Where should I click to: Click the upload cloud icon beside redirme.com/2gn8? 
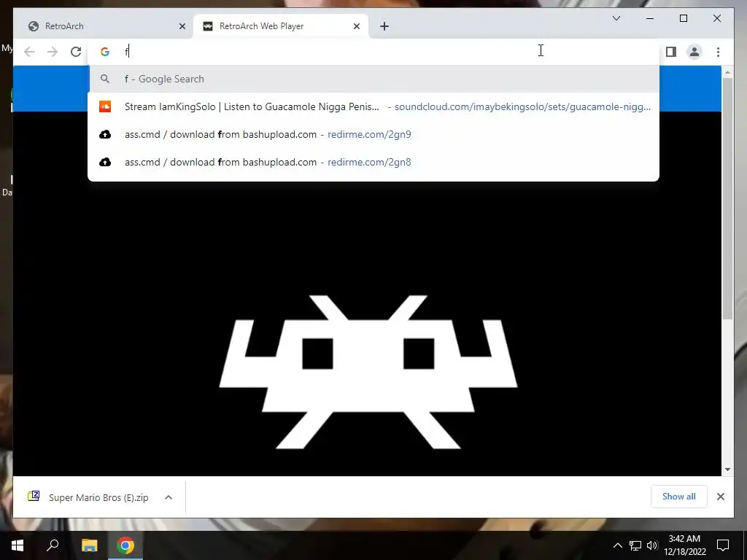click(x=105, y=162)
